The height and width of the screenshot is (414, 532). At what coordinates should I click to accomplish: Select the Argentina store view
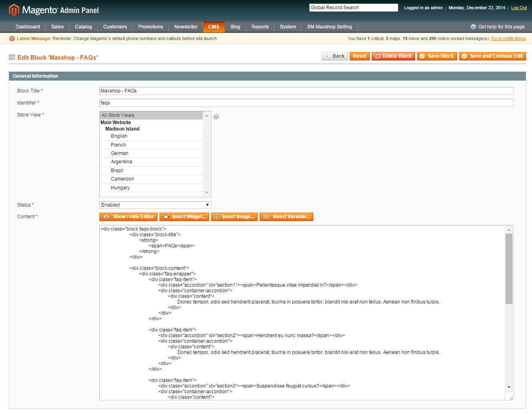(x=151, y=162)
